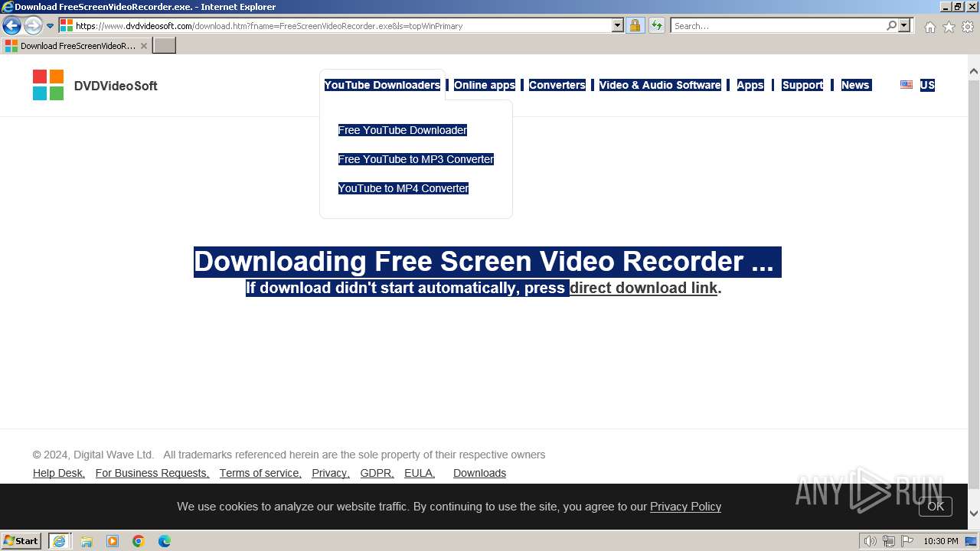Open the Tools gear icon

click(968, 27)
